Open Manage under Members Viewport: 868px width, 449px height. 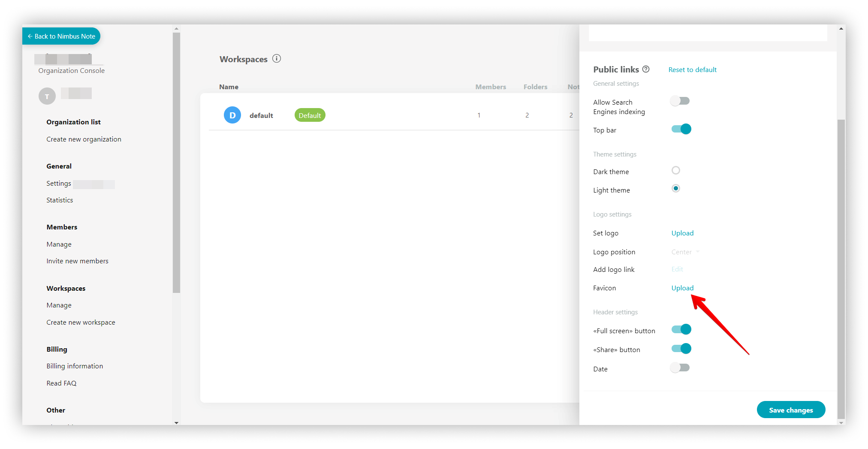coord(59,244)
